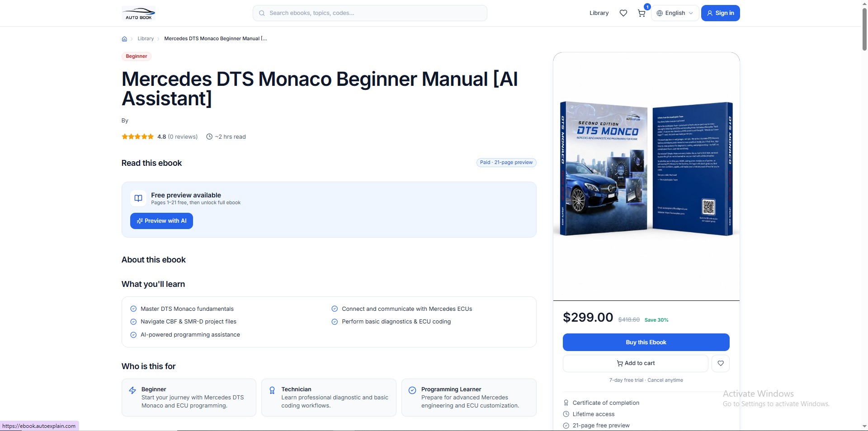Add ebook to wishlist heart button
The height and width of the screenshot is (431, 868).
click(721, 363)
